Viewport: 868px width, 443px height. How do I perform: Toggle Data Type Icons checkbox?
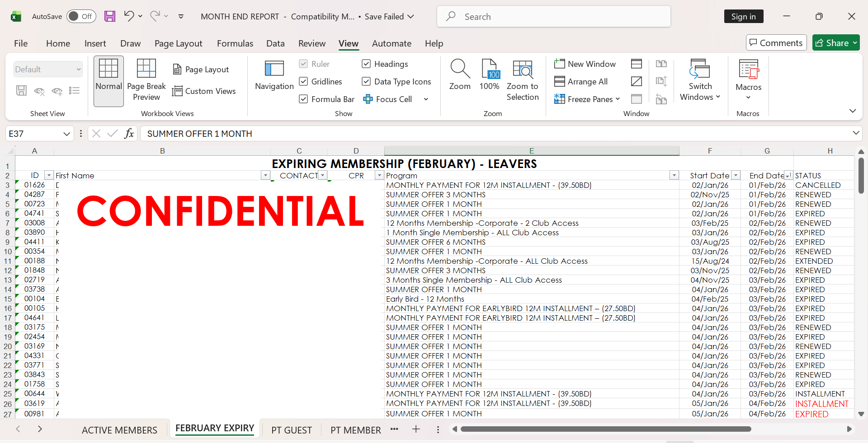tap(366, 81)
